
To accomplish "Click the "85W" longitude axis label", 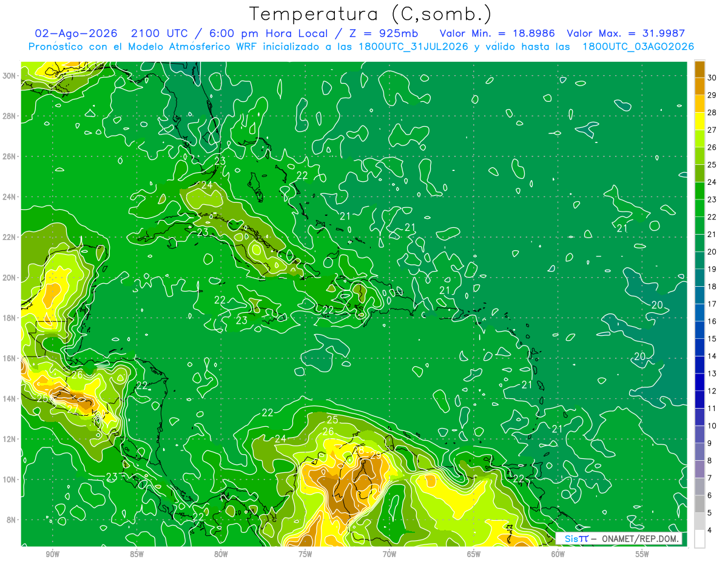I will pos(137,554).
